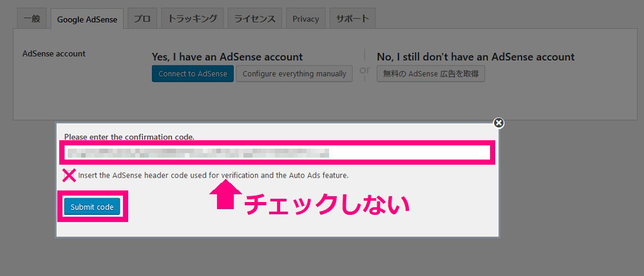This screenshot has height=276, width=644.
Task: Open the サポート tab
Action: (352, 19)
